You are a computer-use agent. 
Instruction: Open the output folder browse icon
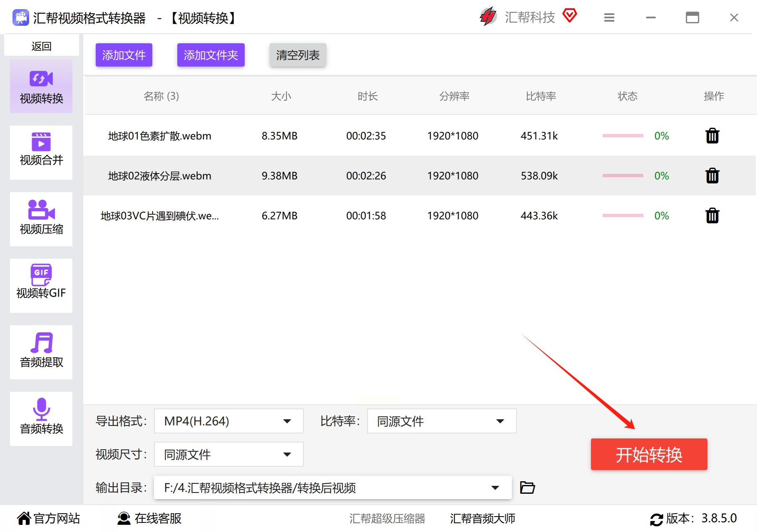pyautogui.click(x=527, y=487)
